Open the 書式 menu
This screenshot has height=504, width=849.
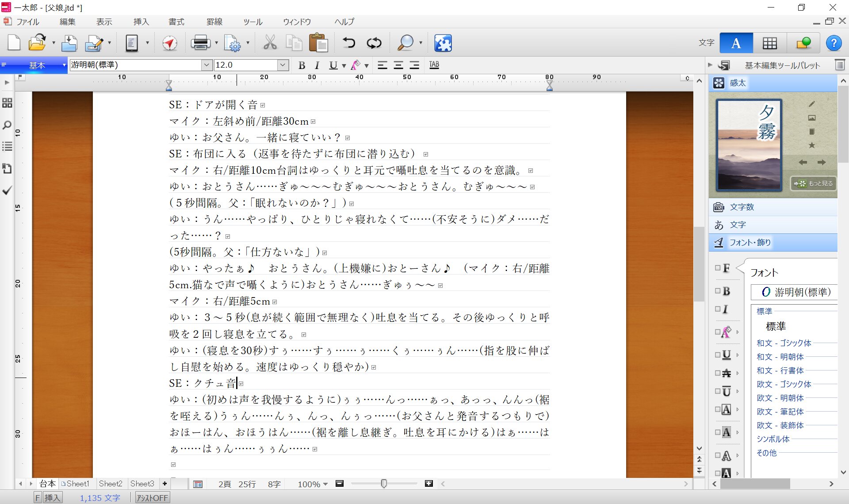point(176,22)
